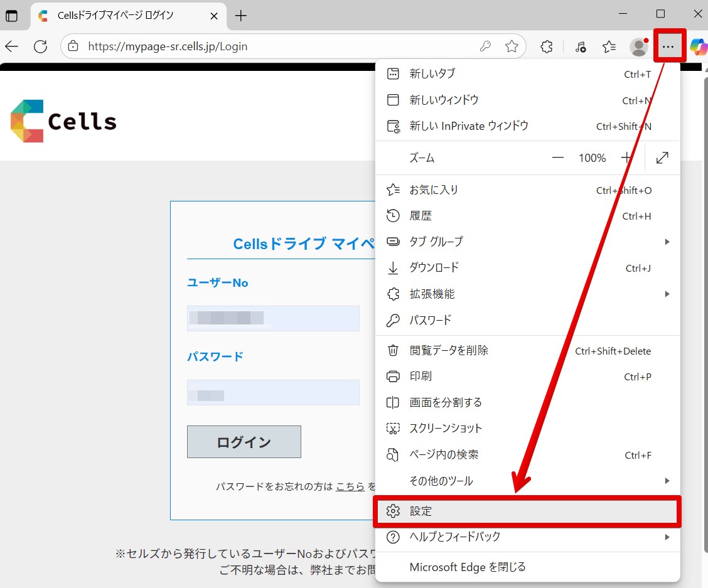Select スクリーンショット menu item
Viewport: 708px width, 588px height.
527,428
